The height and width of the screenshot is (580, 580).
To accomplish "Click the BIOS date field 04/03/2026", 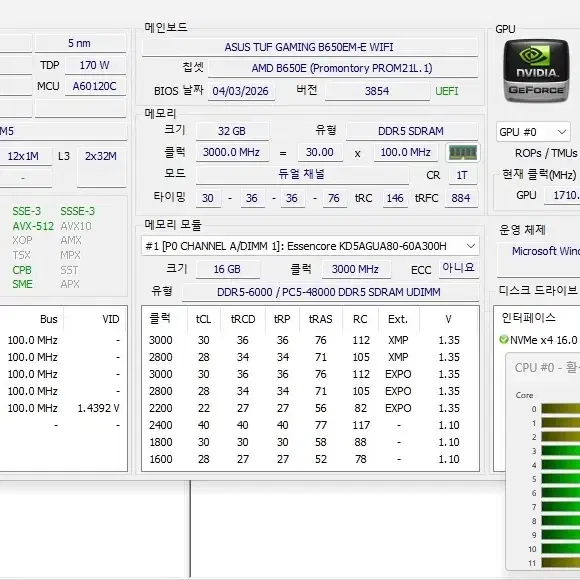I will (241, 91).
